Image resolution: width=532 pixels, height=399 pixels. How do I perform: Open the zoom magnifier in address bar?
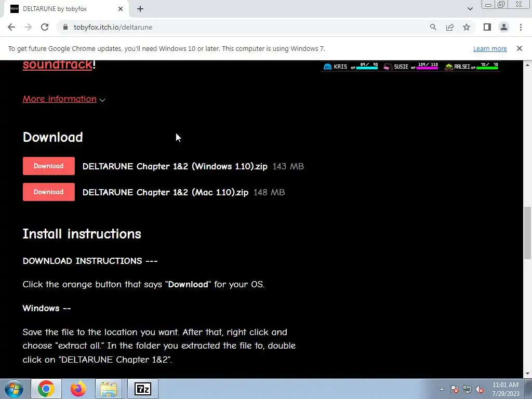pyautogui.click(x=433, y=27)
